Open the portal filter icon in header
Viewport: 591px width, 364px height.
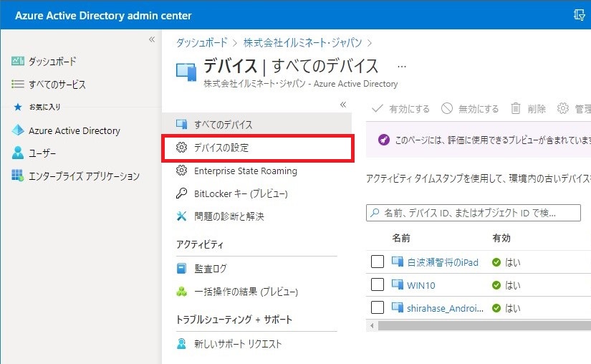click(580, 15)
